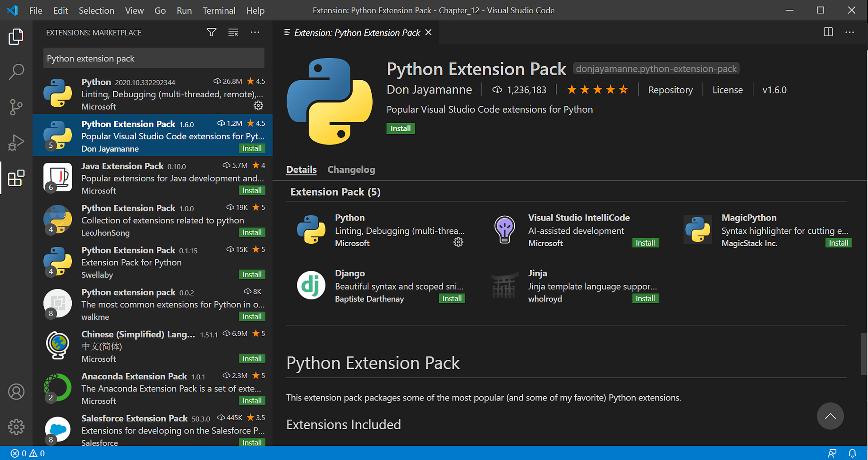Select the Extensions icon in activity bar
This screenshot has width=868, height=460.
tap(16, 178)
